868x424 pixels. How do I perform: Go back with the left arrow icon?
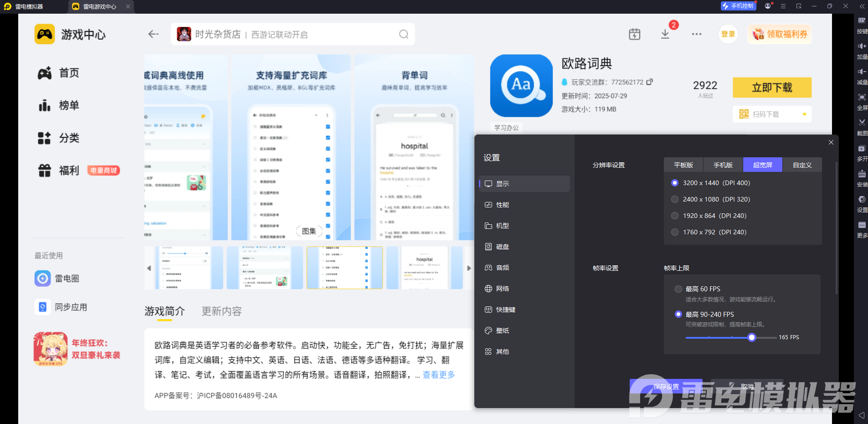pyautogui.click(x=154, y=34)
